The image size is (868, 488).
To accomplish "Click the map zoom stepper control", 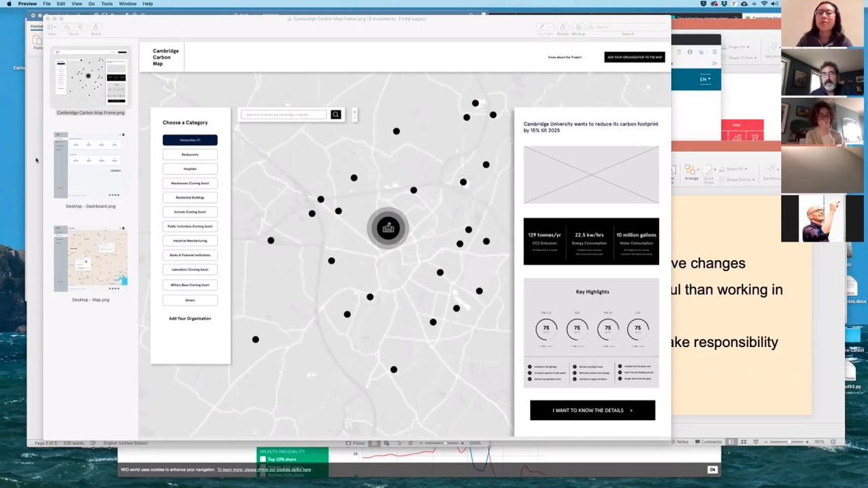I will 354,114.
